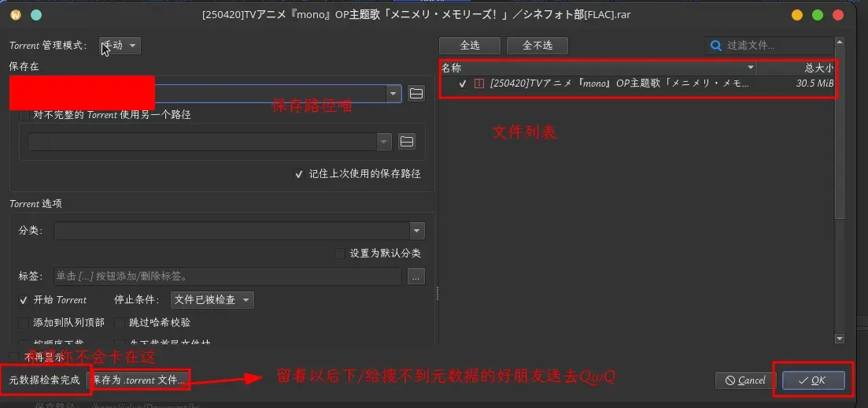
Task: Confirm with the OK button
Action: pos(813,380)
